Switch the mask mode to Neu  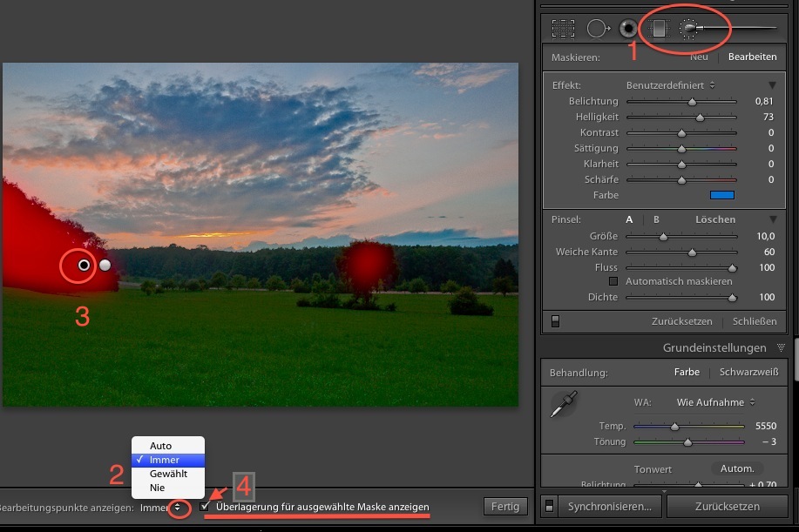click(699, 57)
